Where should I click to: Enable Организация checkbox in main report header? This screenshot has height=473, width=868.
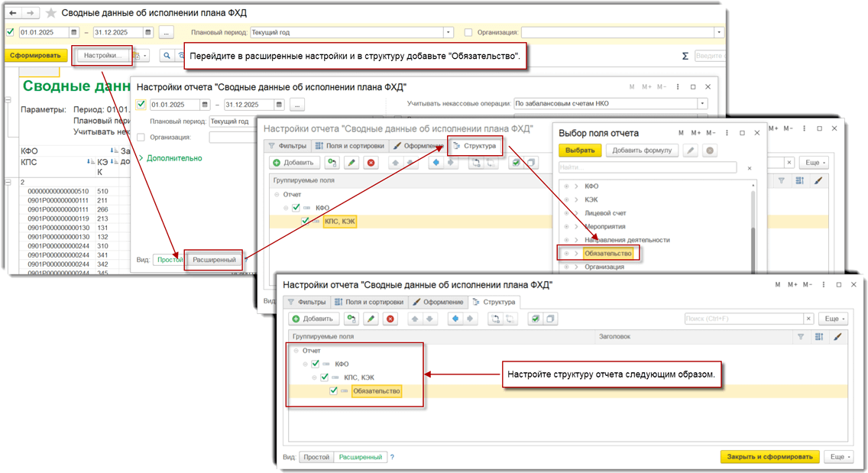coord(468,33)
